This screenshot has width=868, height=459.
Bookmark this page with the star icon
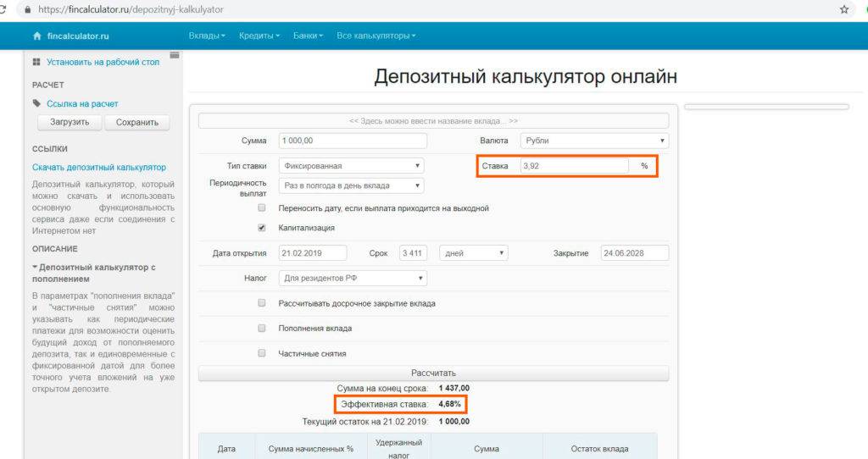tap(843, 9)
